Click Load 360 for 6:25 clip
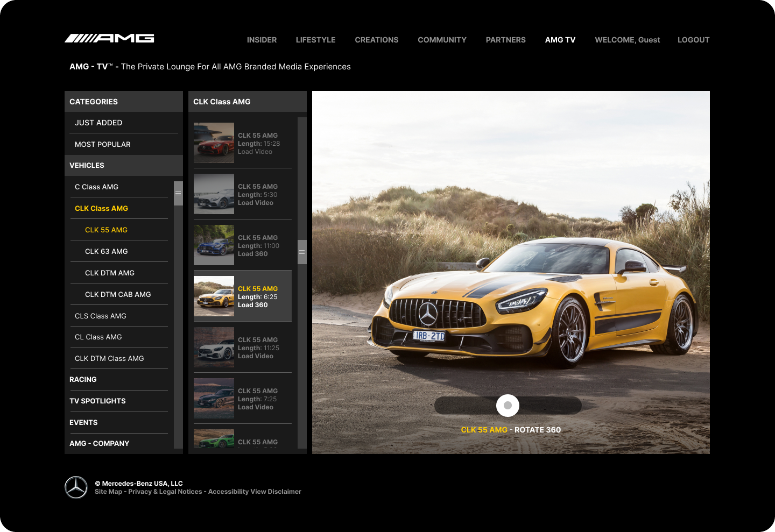 (x=253, y=305)
